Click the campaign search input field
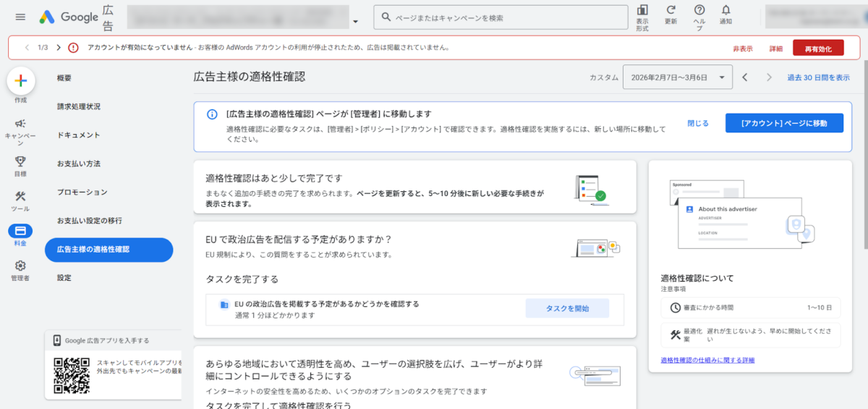Viewport: 868px width, 409px height. [x=506, y=17]
